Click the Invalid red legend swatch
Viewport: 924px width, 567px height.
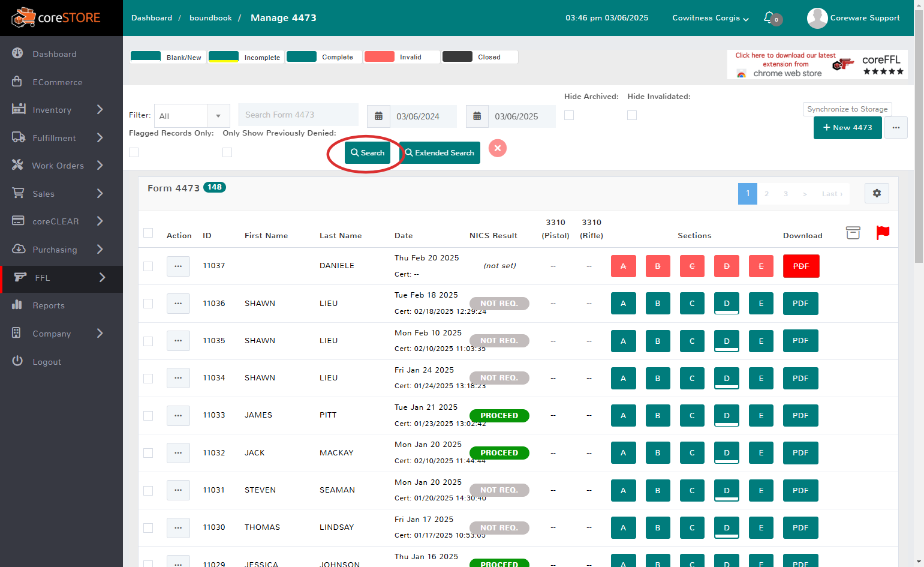[379, 56]
